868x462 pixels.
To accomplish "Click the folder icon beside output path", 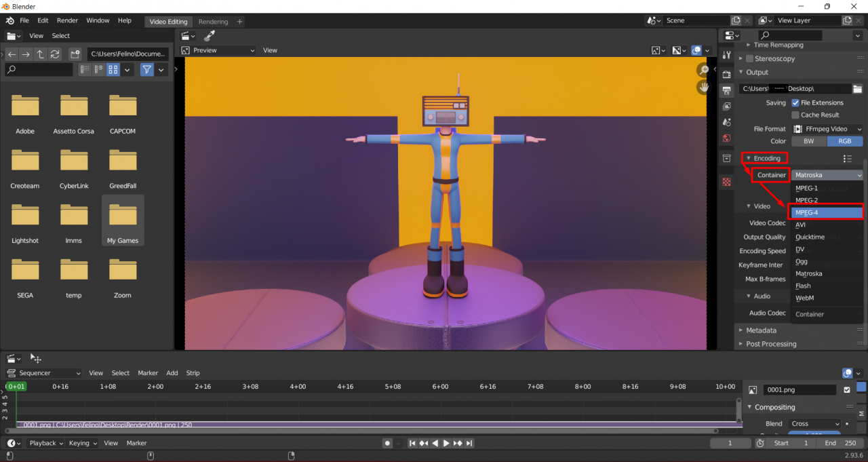I will 857,89.
